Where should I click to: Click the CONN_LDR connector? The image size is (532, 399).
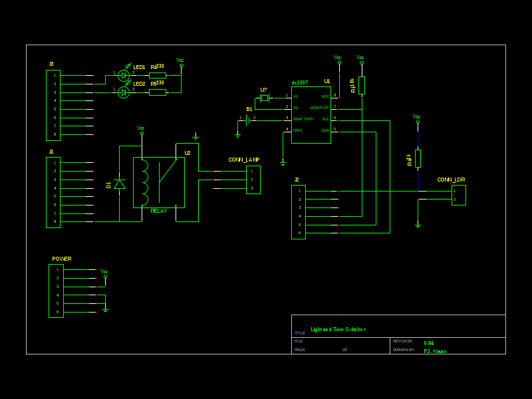click(459, 195)
